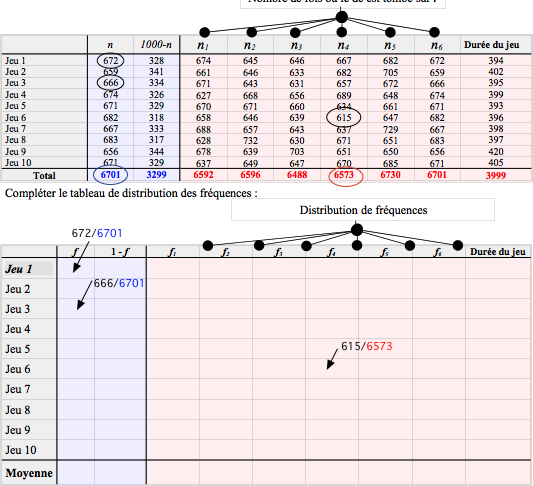This screenshot has width=533, height=486.
Task: Click the 685 value in row Jeu 10
Action: point(390,163)
